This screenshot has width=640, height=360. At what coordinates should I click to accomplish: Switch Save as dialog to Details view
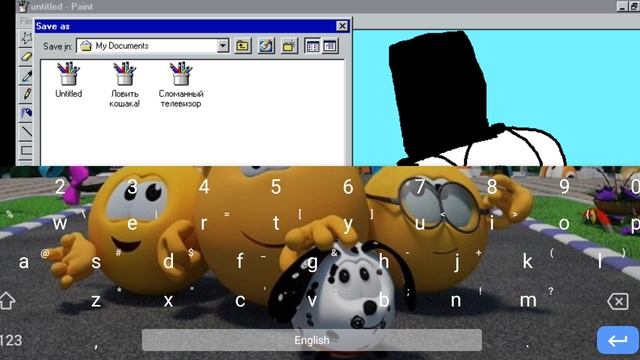[x=330, y=46]
